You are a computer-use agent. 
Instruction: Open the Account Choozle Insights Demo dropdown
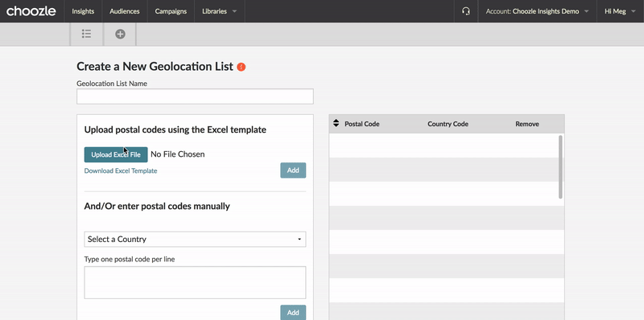pyautogui.click(x=538, y=11)
